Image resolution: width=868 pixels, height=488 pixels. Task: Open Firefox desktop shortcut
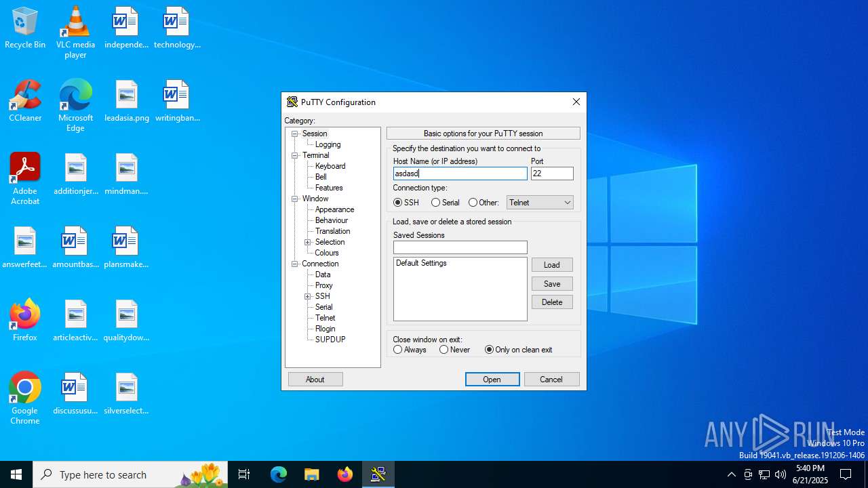click(x=25, y=321)
